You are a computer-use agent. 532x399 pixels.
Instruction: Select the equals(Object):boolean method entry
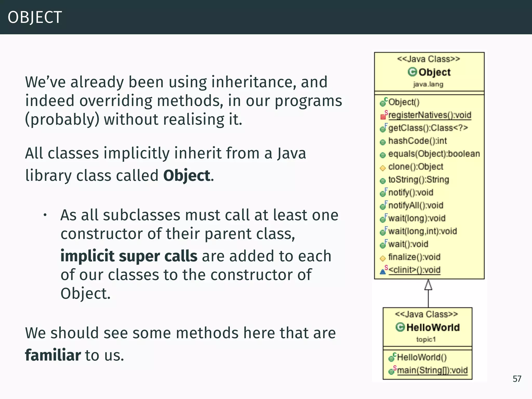[434, 154]
